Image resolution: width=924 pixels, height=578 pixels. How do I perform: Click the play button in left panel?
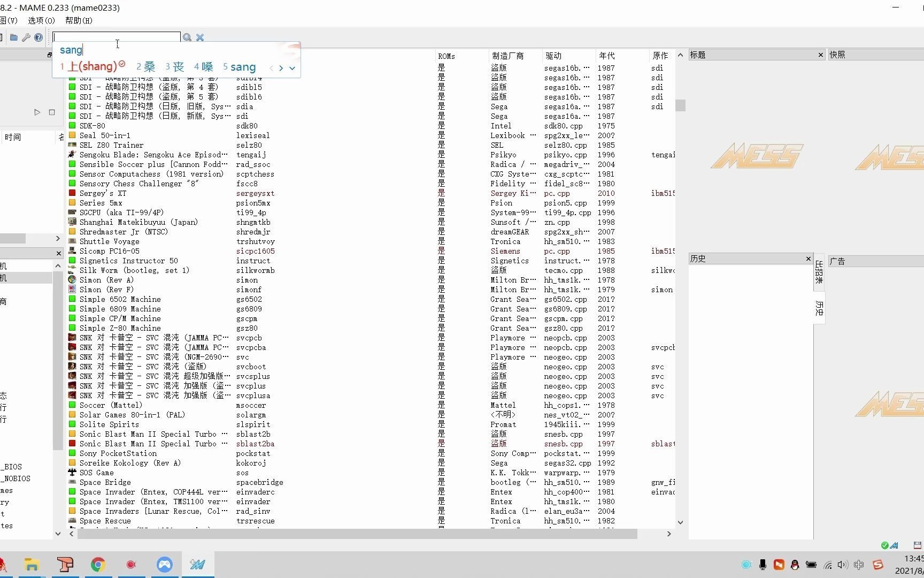pyautogui.click(x=37, y=112)
